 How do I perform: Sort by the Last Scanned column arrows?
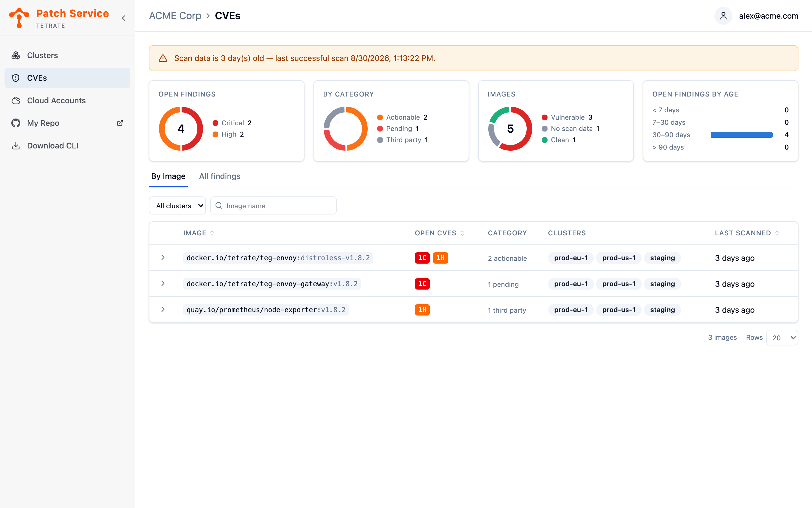click(x=777, y=233)
